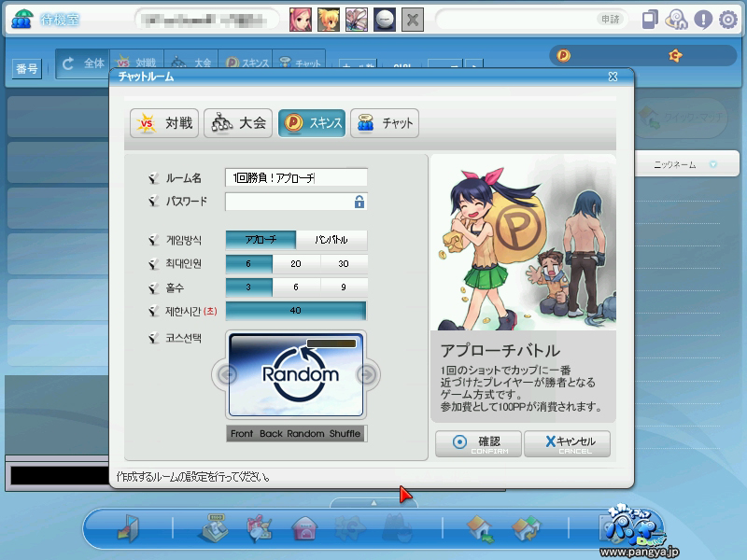Click the 番号 sort button
The width and height of the screenshot is (747, 560).
pos(27,68)
